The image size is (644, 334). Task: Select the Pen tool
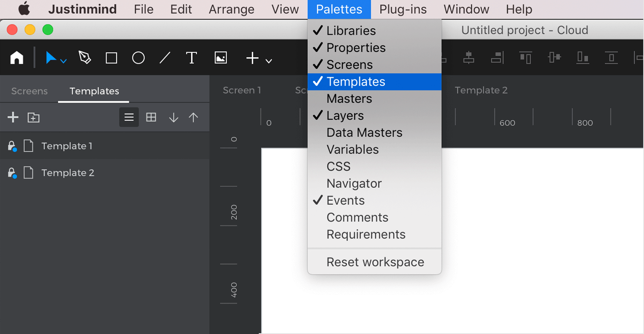pyautogui.click(x=84, y=58)
